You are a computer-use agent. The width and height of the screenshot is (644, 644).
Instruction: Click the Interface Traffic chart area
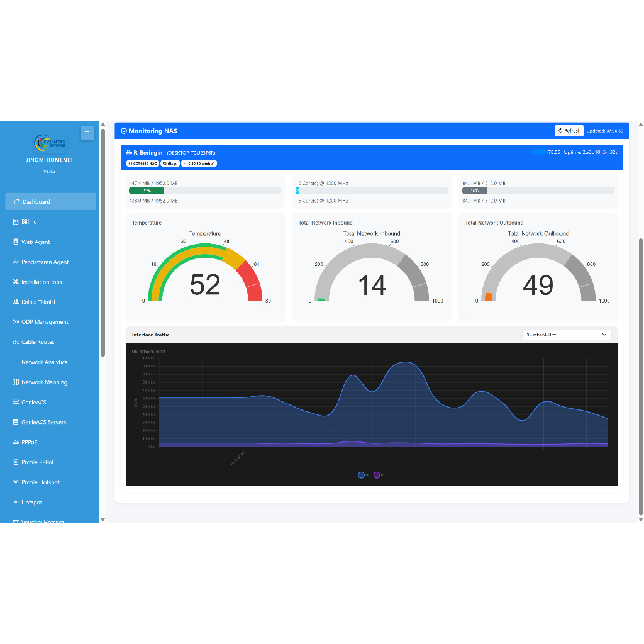(x=372, y=414)
